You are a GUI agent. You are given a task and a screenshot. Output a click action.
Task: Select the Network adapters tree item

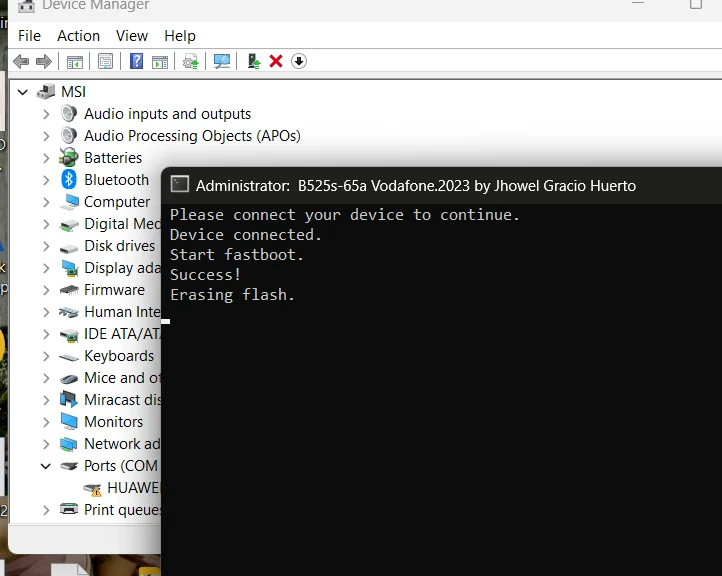[x=122, y=444]
